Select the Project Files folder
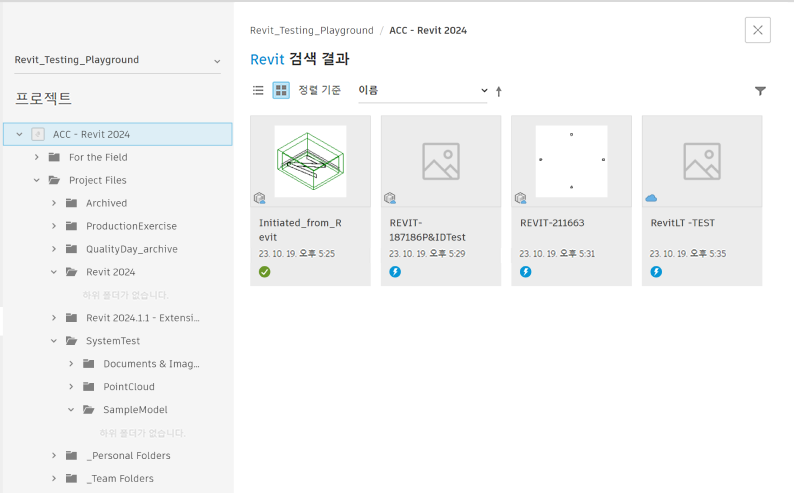 click(x=98, y=180)
